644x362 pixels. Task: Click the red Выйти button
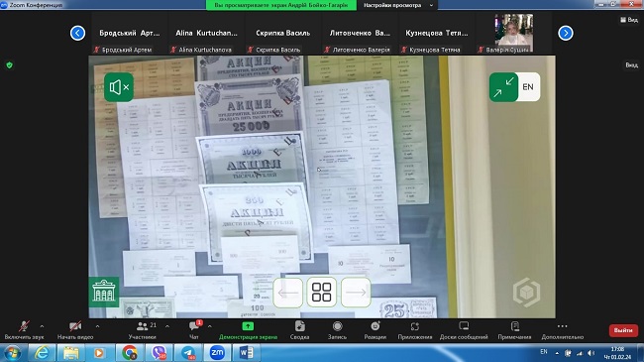pos(623,330)
